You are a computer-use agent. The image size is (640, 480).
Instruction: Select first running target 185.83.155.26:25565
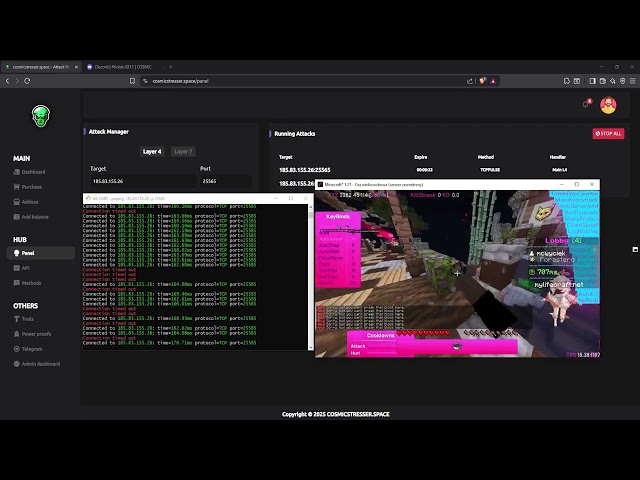click(304, 170)
